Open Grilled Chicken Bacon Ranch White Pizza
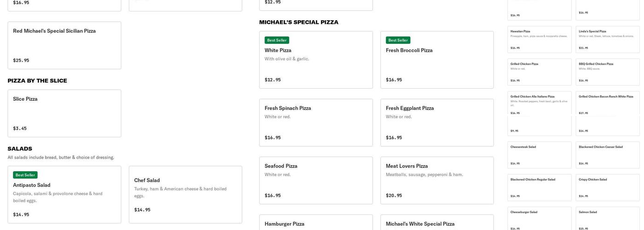This screenshot has height=230, width=644. [607, 103]
